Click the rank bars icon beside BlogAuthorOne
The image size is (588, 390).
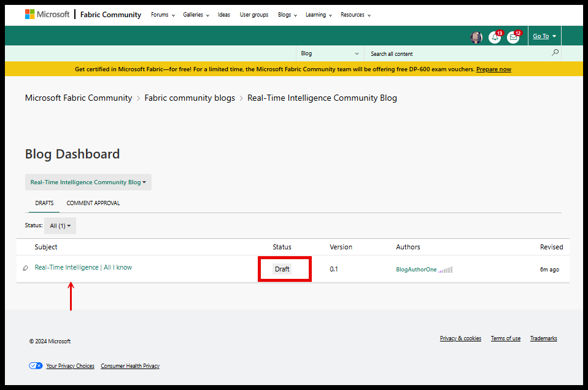pos(446,270)
